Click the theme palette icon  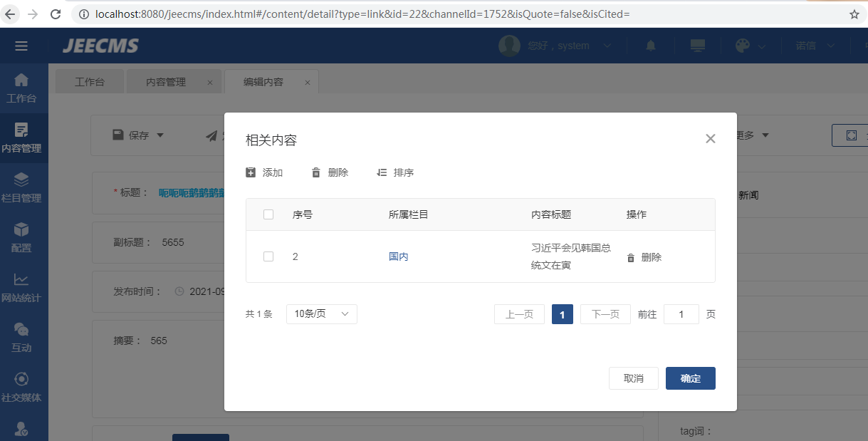click(x=742, y=46)
